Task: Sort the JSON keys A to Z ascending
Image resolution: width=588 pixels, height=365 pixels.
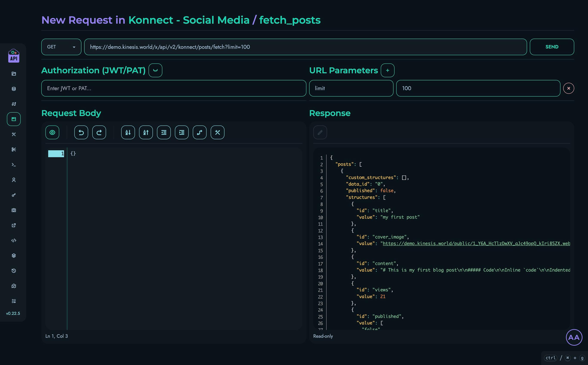Action: 146,132
